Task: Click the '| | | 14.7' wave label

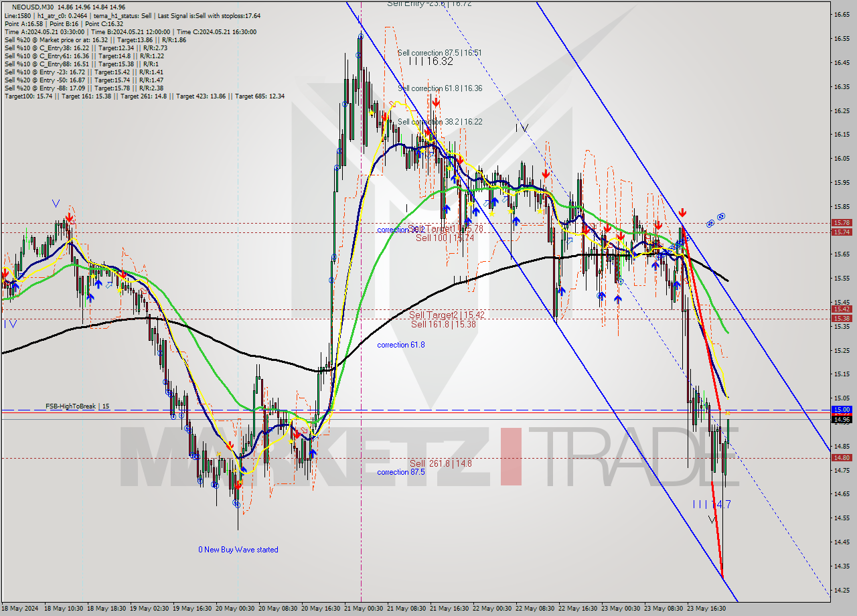Action: (x=712, y=504)
